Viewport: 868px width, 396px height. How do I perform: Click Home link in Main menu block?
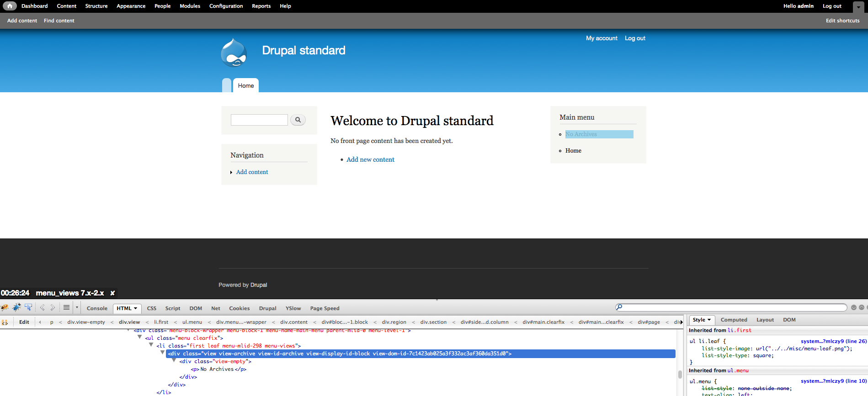click(573, 151)
